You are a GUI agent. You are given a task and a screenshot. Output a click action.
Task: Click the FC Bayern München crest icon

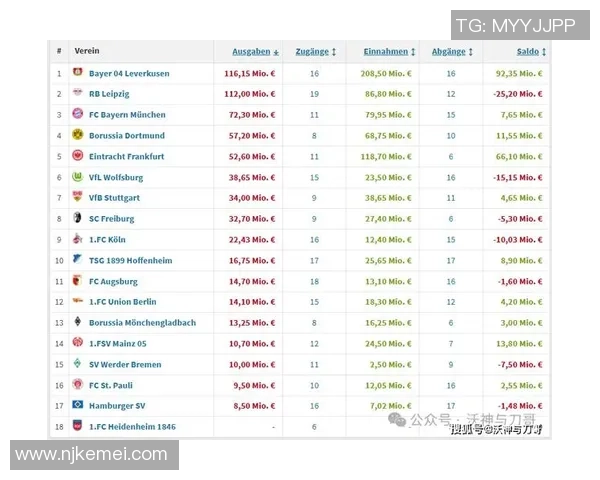coord(78,115)
